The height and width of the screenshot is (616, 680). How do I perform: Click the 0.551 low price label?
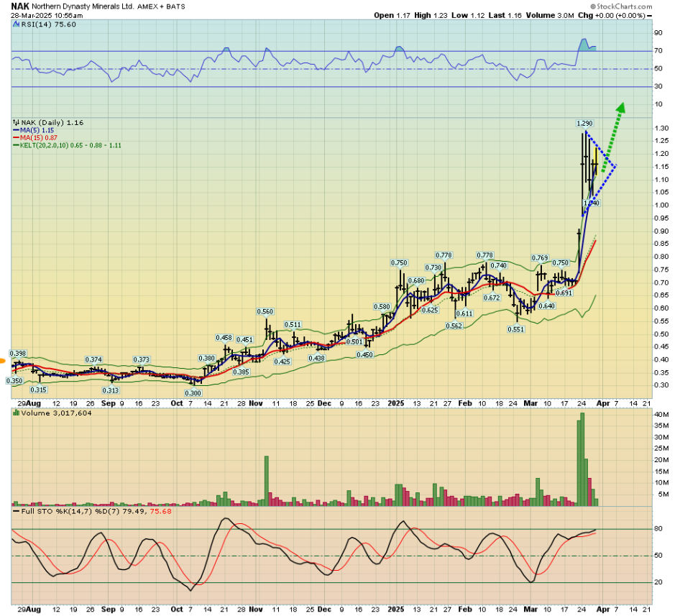(x=516, y=329)
